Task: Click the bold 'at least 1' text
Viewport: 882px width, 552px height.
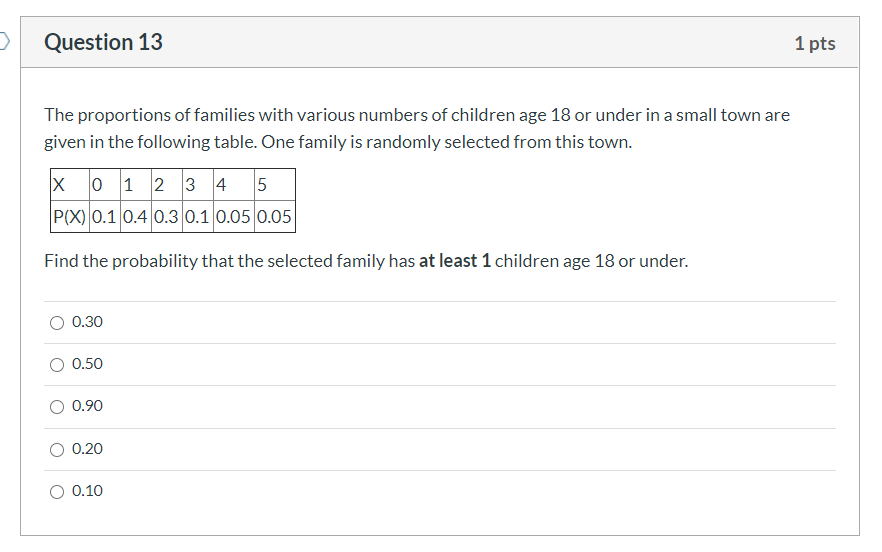Action: [454, 261]
